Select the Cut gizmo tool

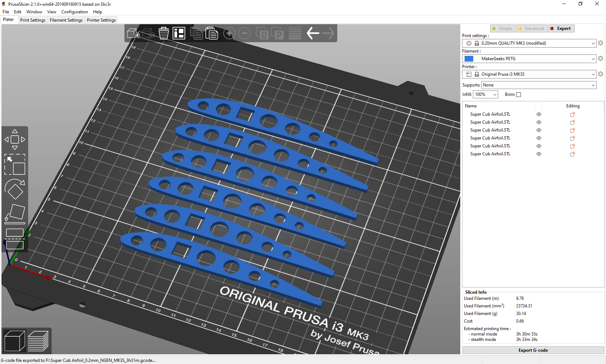click(15, 239)
